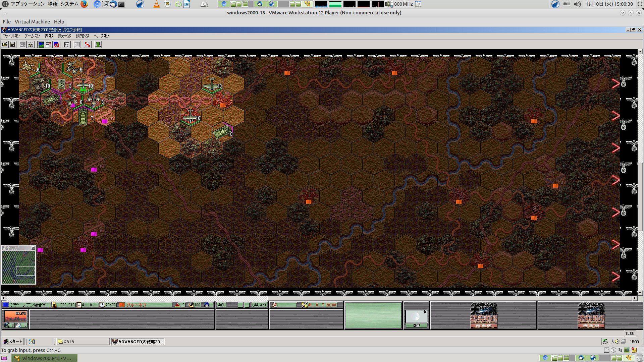
Task: Click the half moon phase indicator
Action: click(416, 317)
